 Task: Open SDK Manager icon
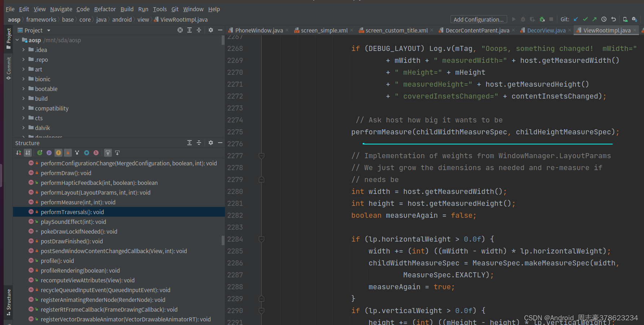point(635,19)
